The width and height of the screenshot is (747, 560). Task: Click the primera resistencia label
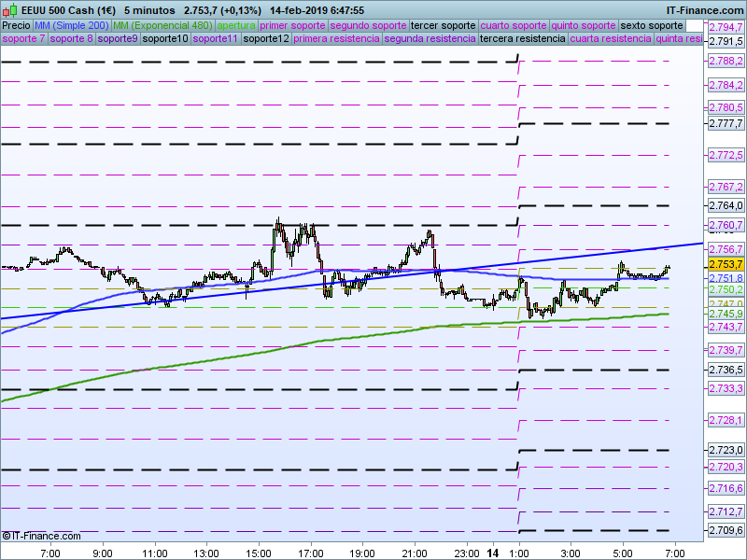click(x=336, y=39)
